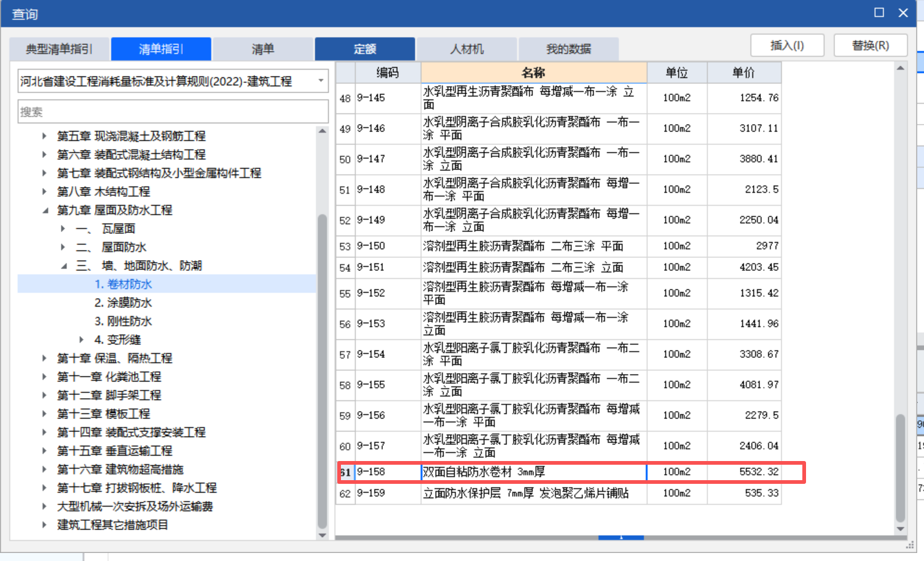The height and width of the screenshot is (561, 924).
Task: Expand 第七章 装配式钢结构 node
Action: (44, 173)
